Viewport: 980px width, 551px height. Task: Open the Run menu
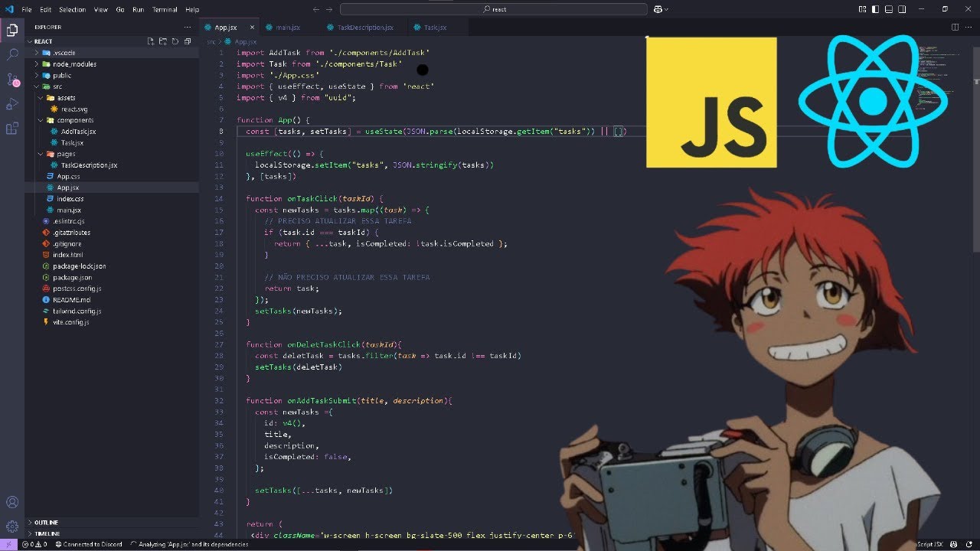(138, 9)
